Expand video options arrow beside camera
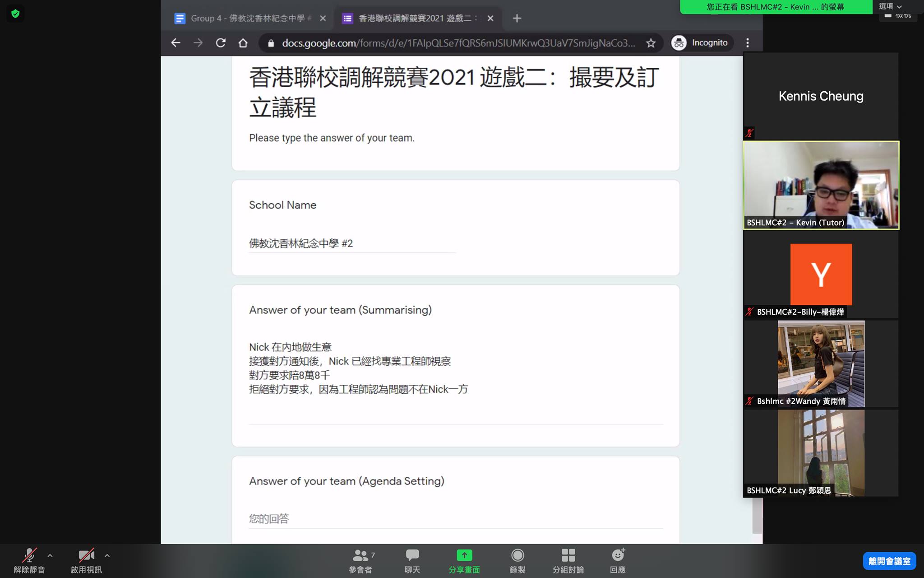This screenshot has height=578, width=924. click(x=107, y=555)
